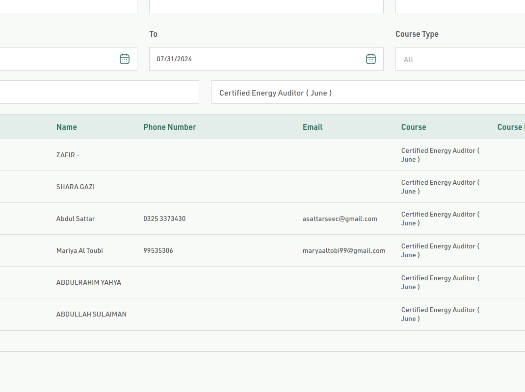Sort by the Email column header
Viewport: 525px width, 392px height.
click(313, 127)
